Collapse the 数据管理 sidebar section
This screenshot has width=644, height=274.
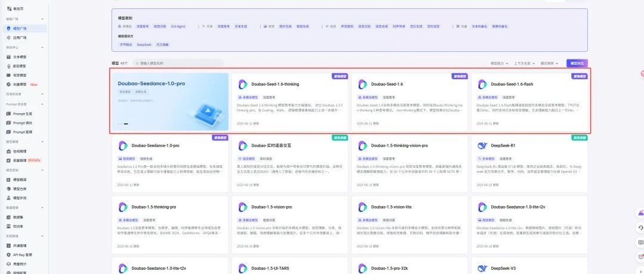(43, 207)
